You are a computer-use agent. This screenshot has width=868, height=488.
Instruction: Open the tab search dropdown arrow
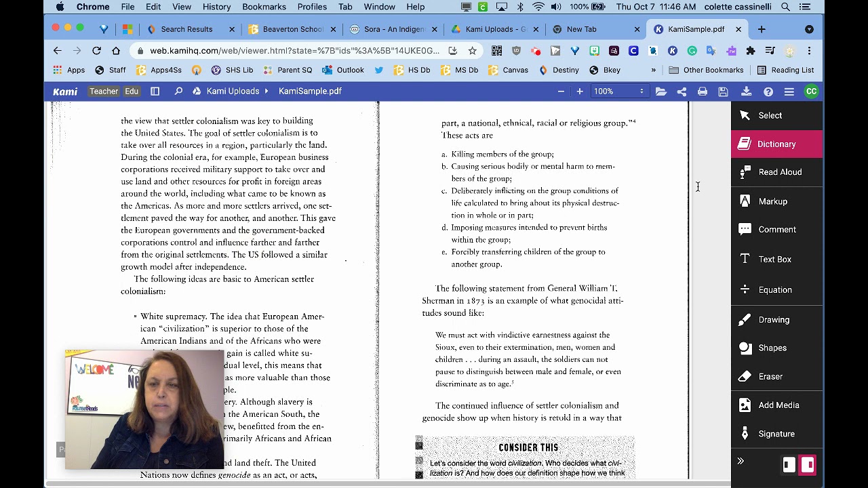(x=809, y=29)
